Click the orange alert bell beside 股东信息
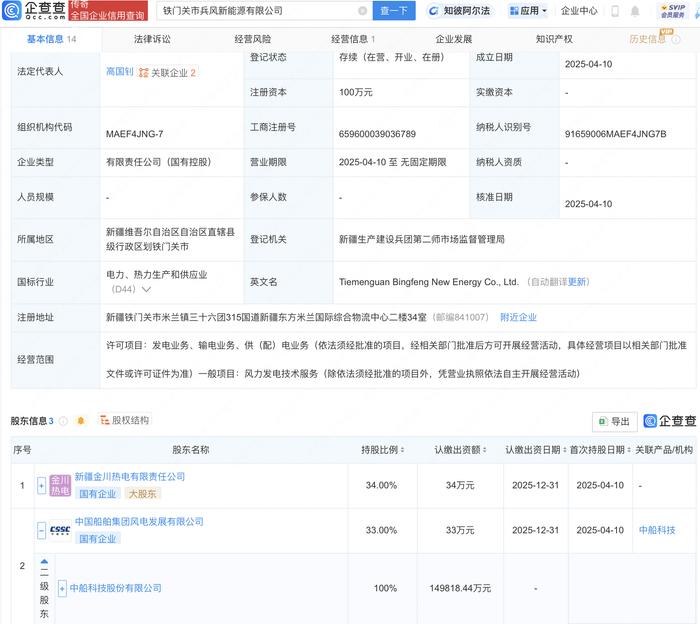Screen dimensions: 700x624 (81, 420)
